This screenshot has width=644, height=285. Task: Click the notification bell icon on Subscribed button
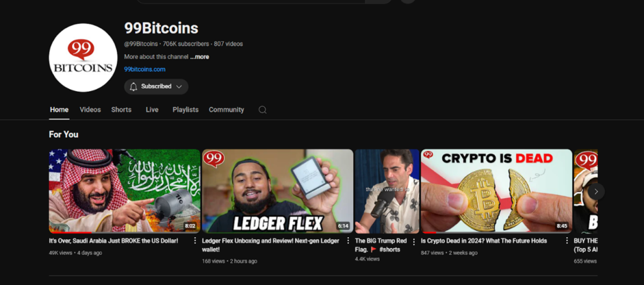133,87
